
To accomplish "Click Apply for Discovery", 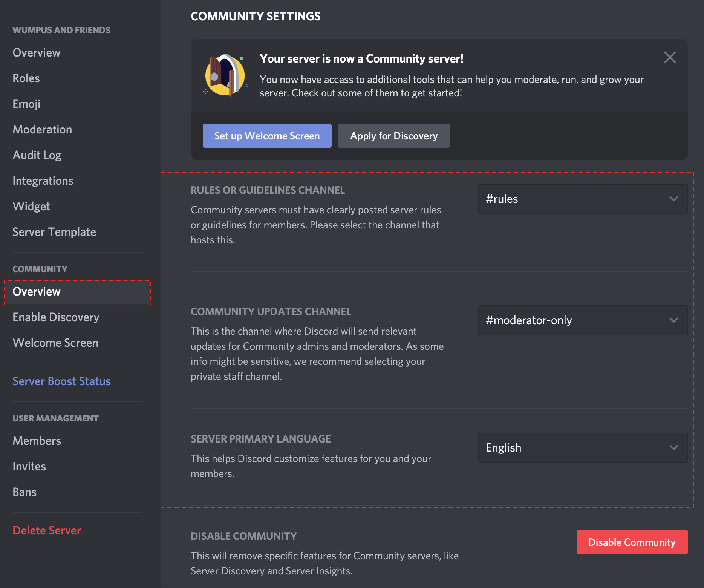I will point(393,136).
